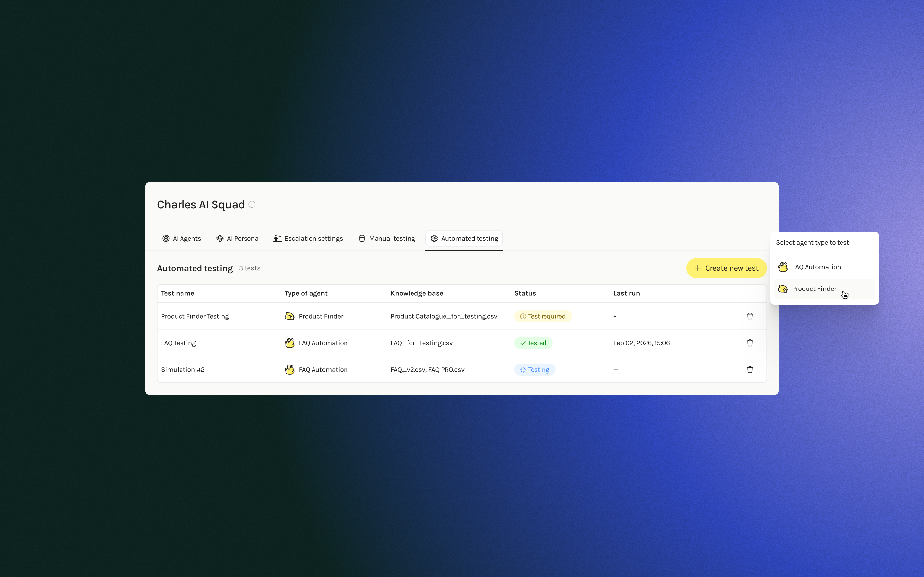Click the Test required status badge
The height and width of the screenshot is (577, 924).
(x=543, y=316)
